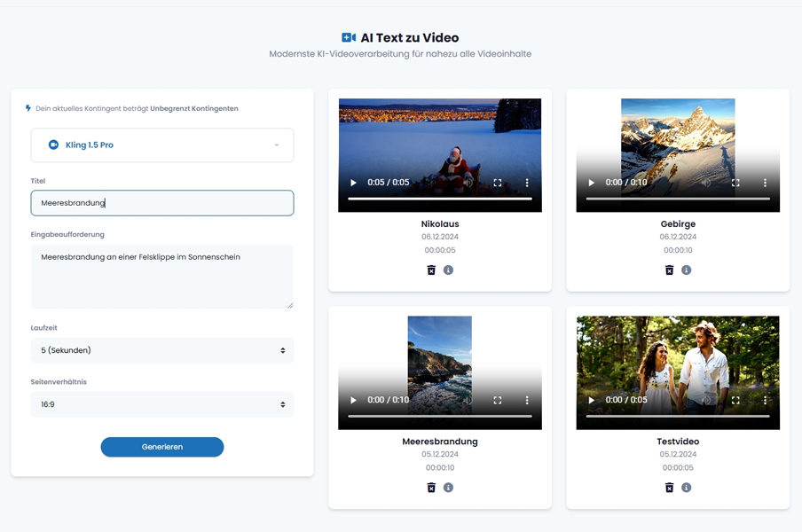
Task: Mute the Meeresbrandung video player
Action: tap(468, 400)
